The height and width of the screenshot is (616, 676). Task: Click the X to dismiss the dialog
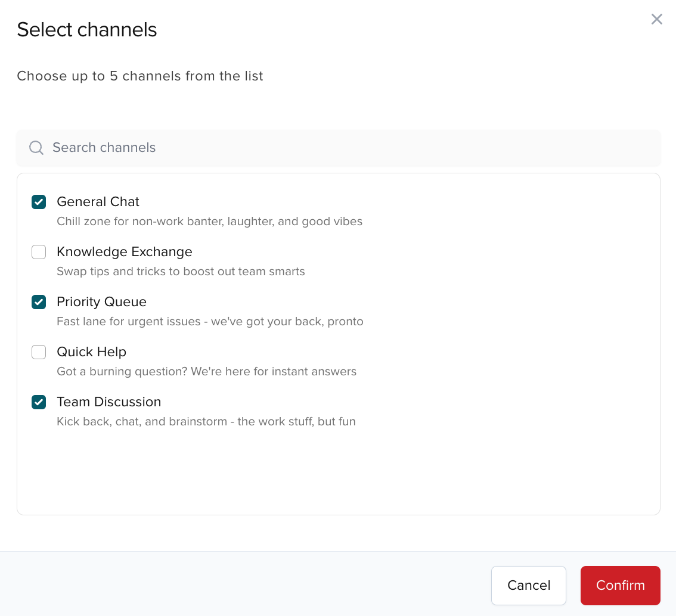[x=656, y=18]
